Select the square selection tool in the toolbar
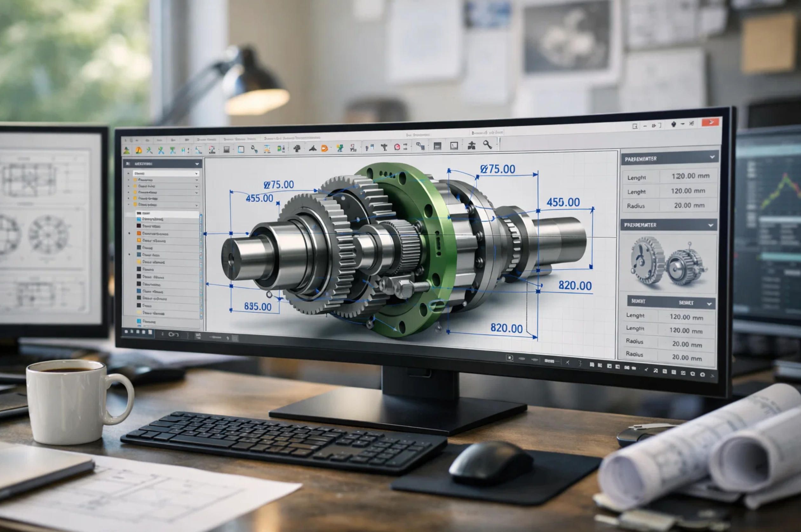Viewport: 801px width, 532px height. point(241,149)
